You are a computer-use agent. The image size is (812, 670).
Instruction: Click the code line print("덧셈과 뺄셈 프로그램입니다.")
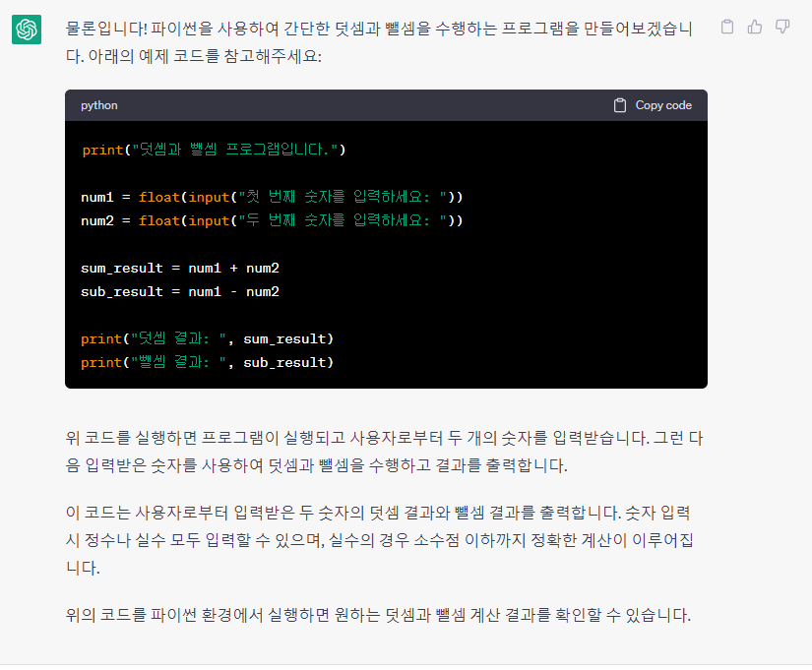pos(214,150)
